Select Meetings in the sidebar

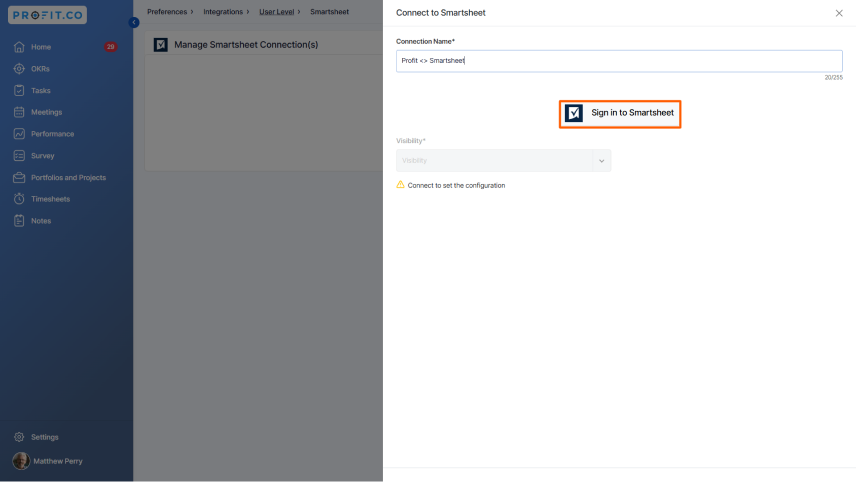click(x=46, y=112)
